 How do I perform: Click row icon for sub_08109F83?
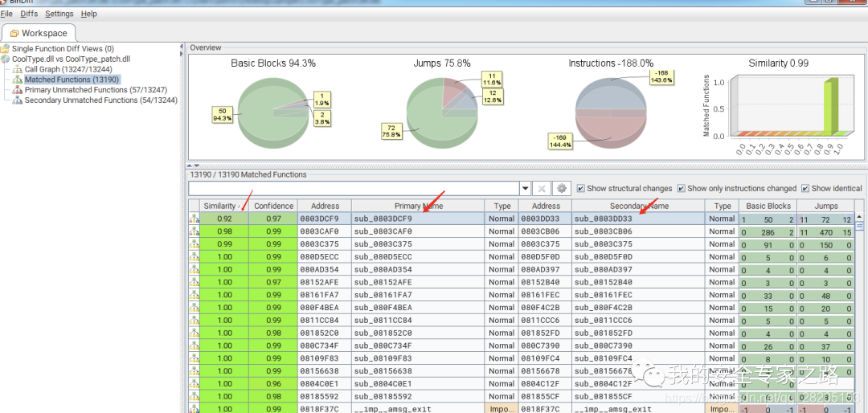click(194, 358)
